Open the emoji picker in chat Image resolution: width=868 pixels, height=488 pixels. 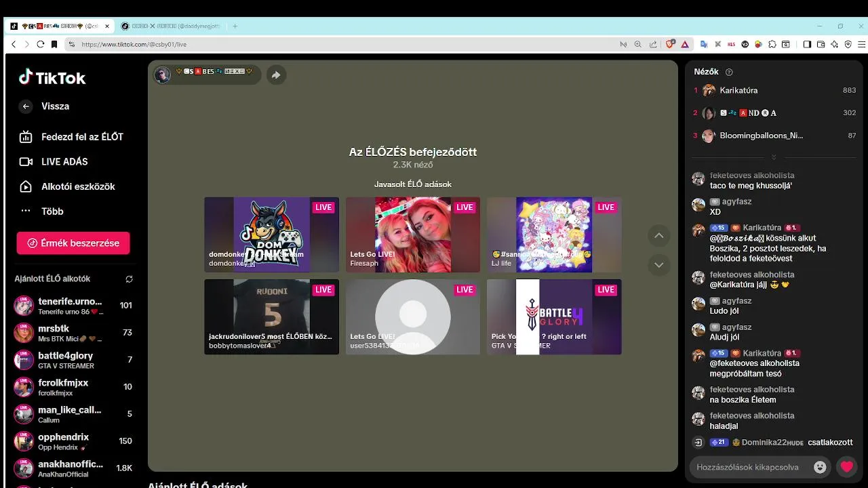(821, 467)
